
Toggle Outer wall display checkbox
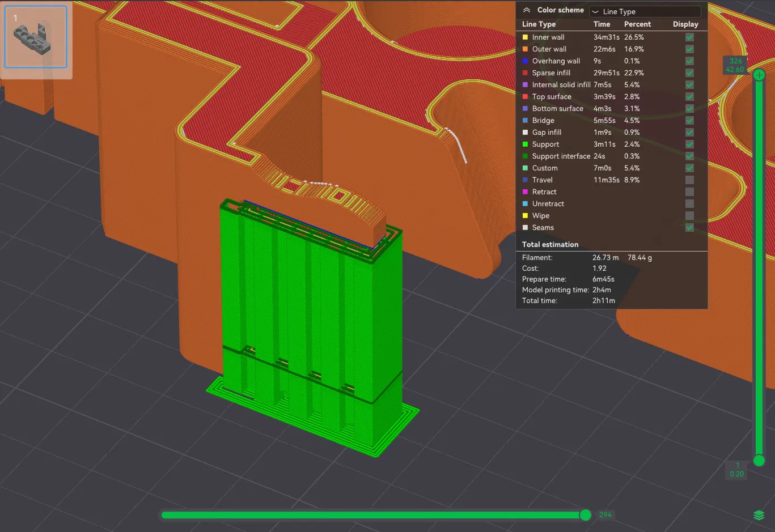[x=689, y=49]
